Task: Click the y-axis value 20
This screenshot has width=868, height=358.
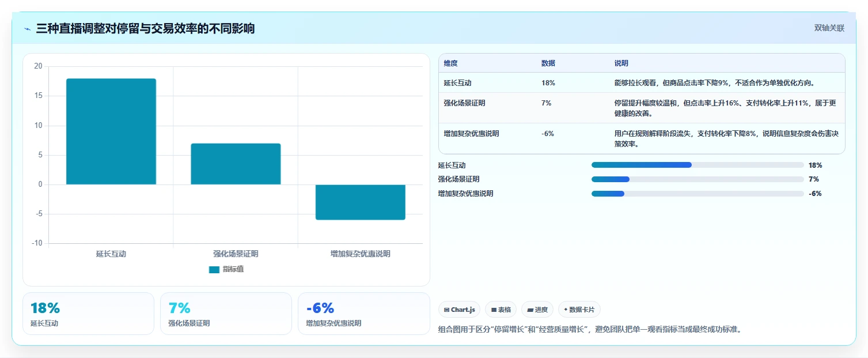Action: (38, 66)
